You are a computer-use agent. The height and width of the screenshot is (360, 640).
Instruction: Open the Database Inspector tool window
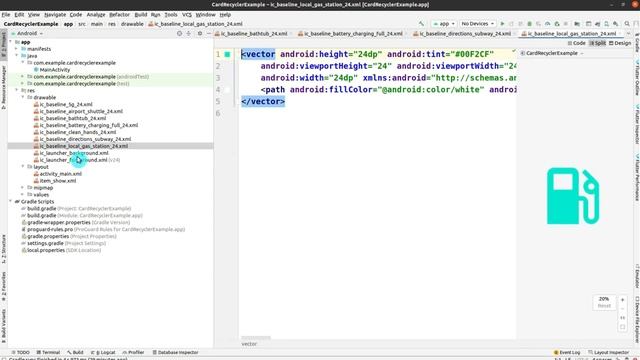click(x=175, y=352)
